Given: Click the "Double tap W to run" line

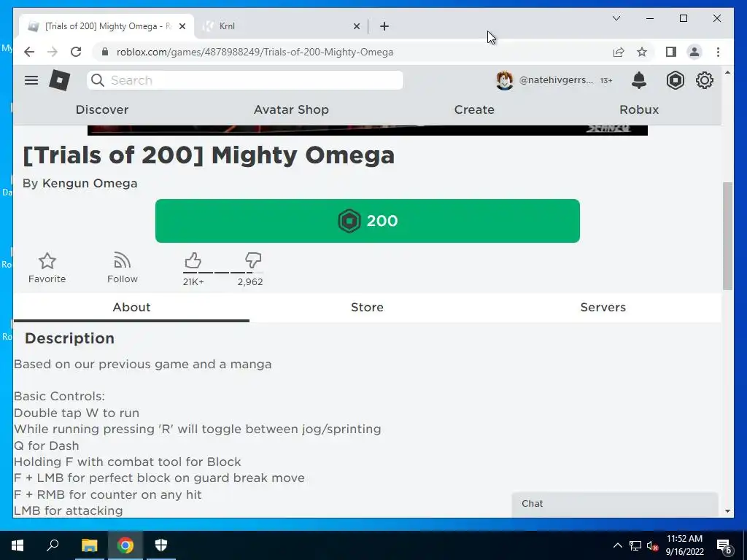Looking at the screenshot, I should tap(76, 413).
